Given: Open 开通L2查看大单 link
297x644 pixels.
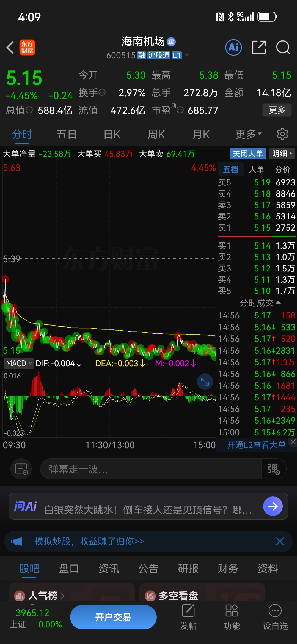Looking at the screenshot, I should pyautogui.click(x=256, y=445).
